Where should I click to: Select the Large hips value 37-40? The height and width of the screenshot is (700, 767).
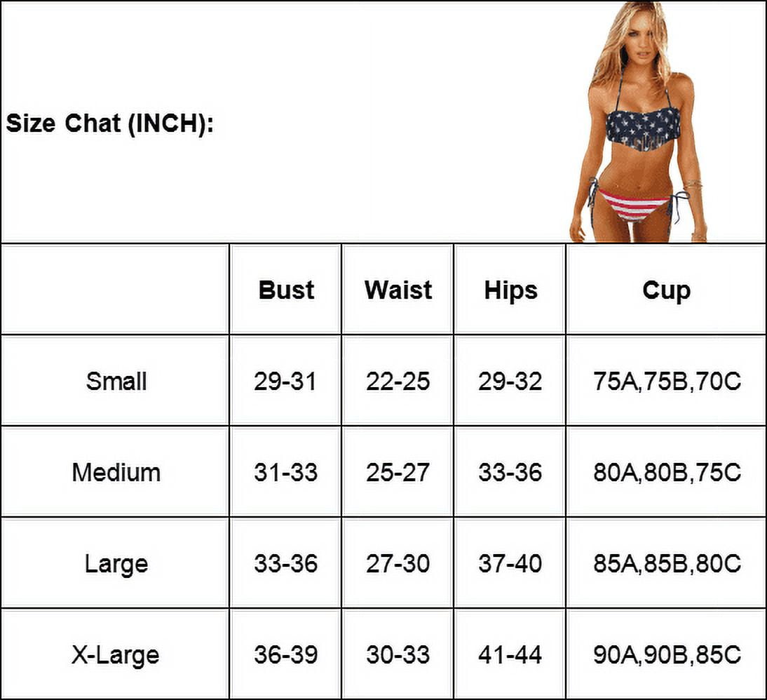point(510,563)
